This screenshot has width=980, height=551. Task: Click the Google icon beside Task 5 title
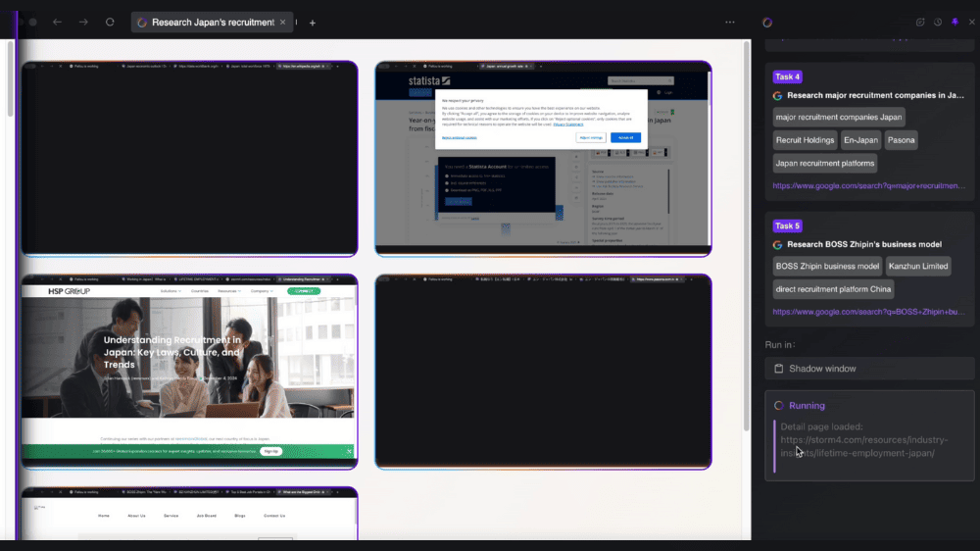[777, 244]
